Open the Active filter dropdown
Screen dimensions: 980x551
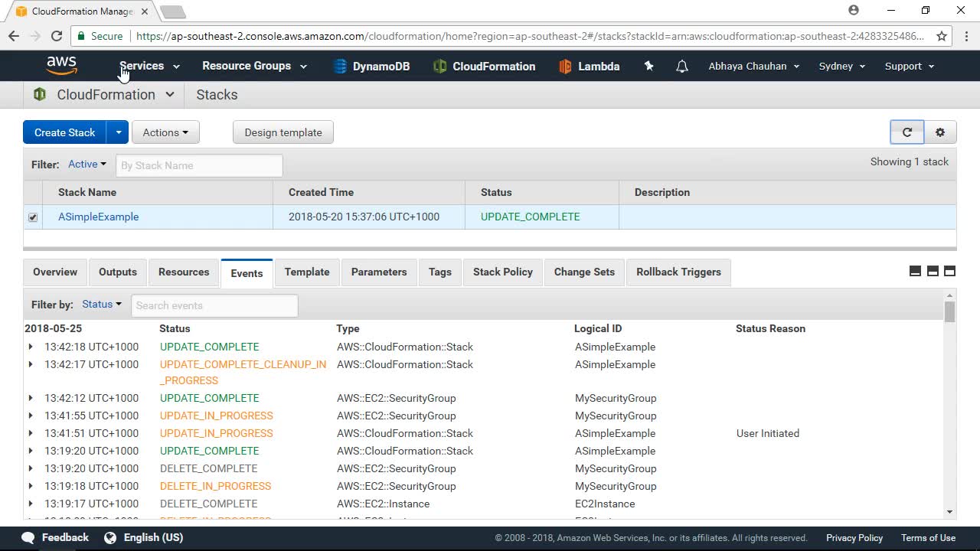(x=87, y=165)
